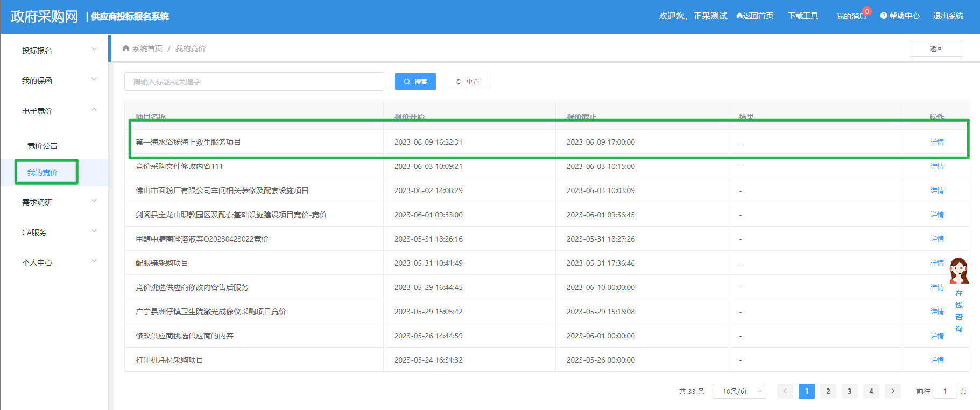Screen dimensions: 980x410
Task: Click the keyword search input field
Action: coord(254,82)
